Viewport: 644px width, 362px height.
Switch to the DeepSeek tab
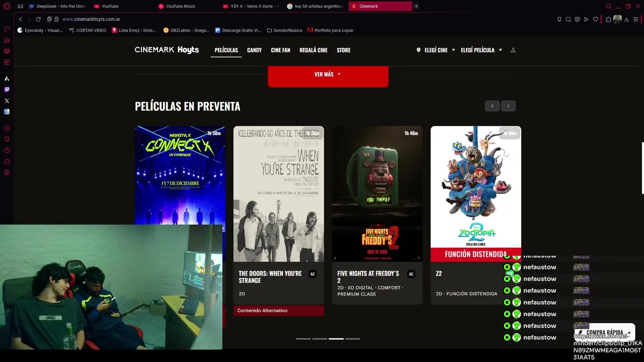(x=57, y=6)
